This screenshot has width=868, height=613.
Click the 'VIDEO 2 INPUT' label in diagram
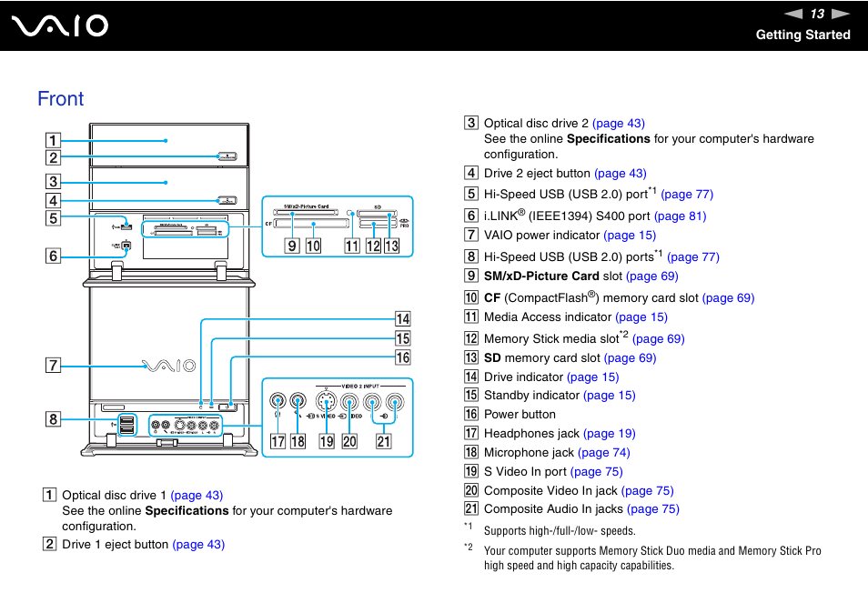click(360, 387)
